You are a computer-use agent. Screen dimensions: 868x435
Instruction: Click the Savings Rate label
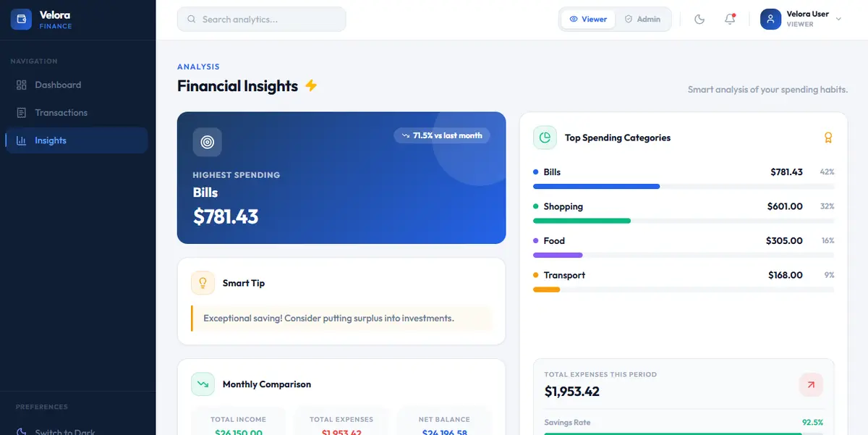point(569,423)
